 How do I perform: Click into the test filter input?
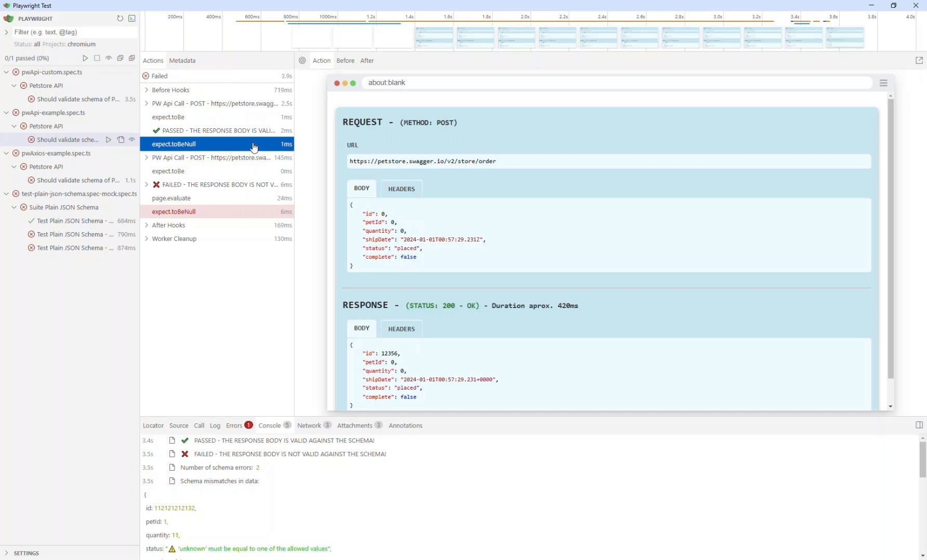click(75, 32)
